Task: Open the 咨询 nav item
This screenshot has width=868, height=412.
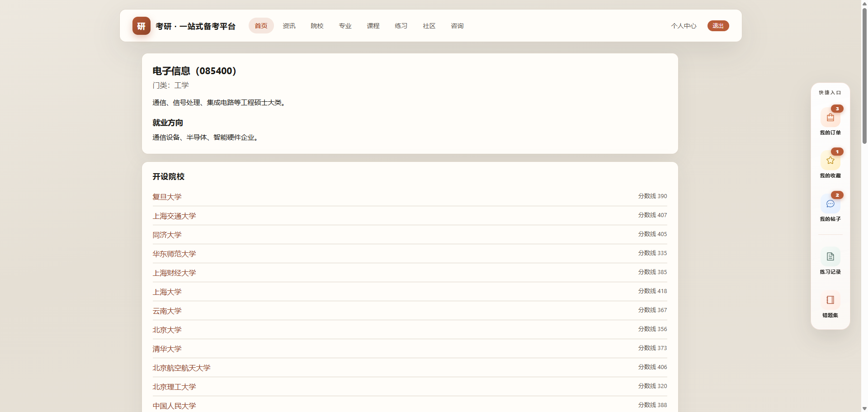Action: coord(457,26)
